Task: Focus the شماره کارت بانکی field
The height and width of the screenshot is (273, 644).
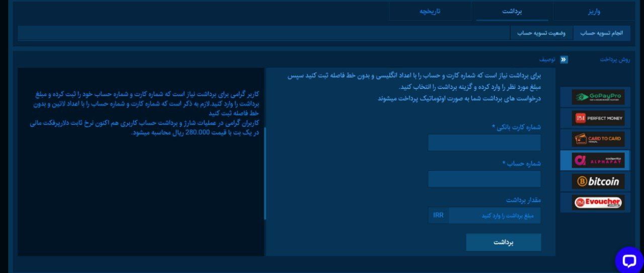Action: (x=485, y=142)
